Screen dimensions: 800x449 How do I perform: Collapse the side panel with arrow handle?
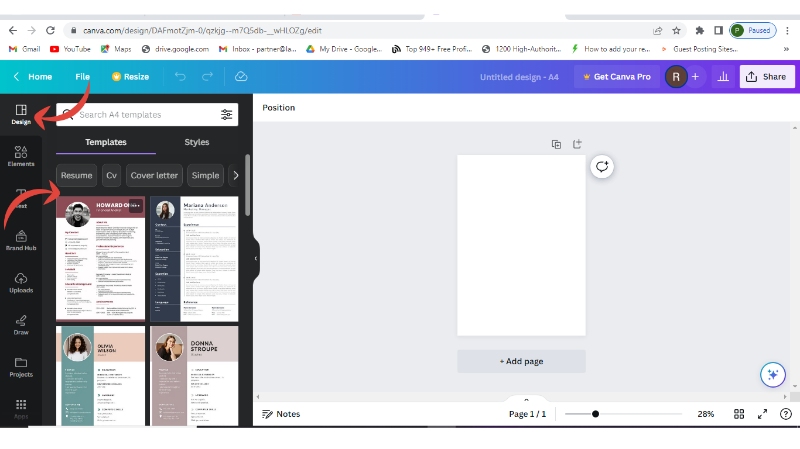pyautogui.click(x=255, y=258)
